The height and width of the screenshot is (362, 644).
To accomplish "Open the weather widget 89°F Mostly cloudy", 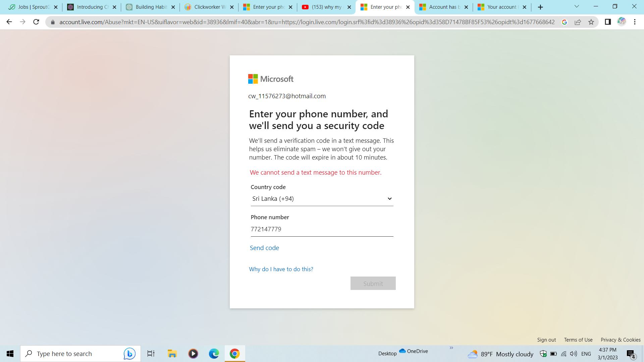I will (x=501, y=354).
